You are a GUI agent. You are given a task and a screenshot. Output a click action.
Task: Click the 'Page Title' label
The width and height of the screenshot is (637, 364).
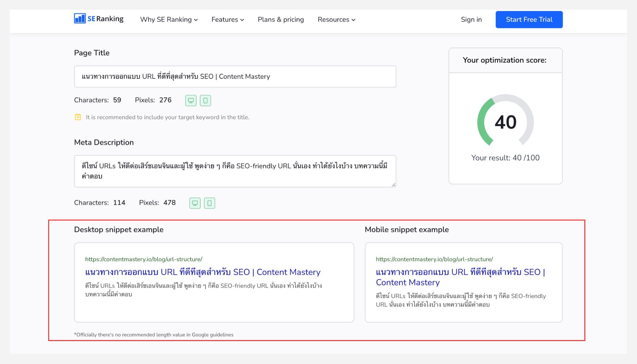pos(92,53)
